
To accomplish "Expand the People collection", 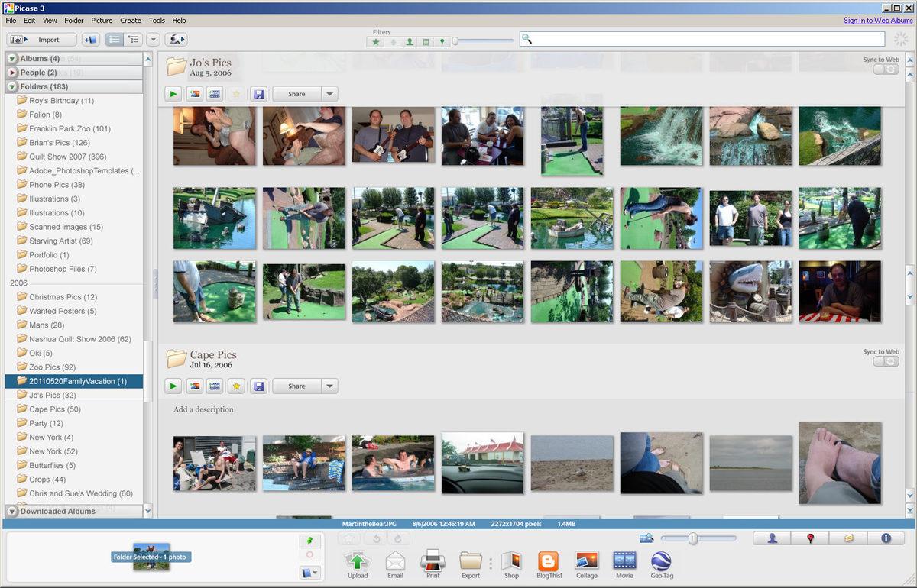I will [x=13, y=73].
